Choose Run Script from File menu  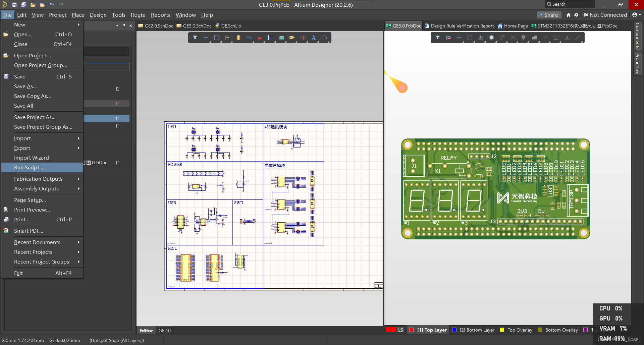click(42, 167)
